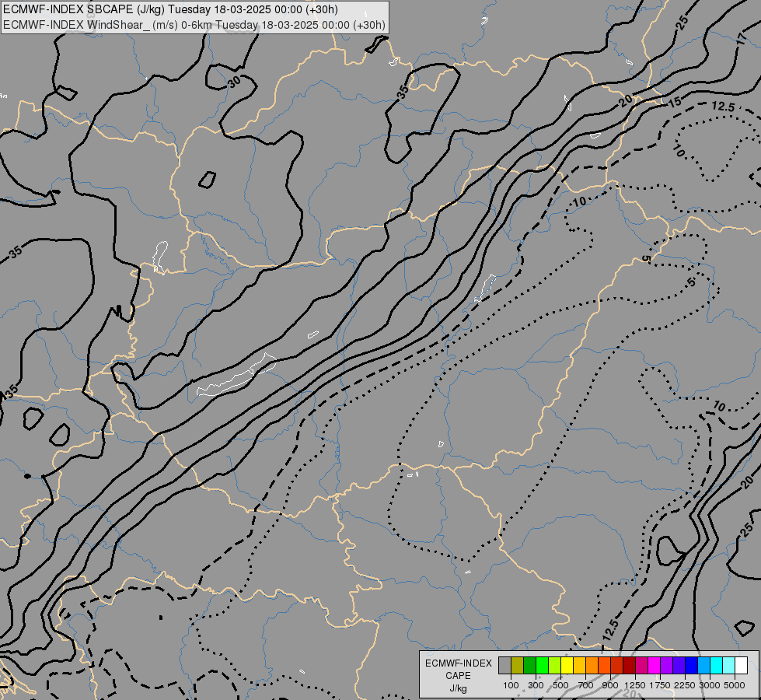This screenshot has width=761, height=700.
Task: Click the legend value 300
Action: [536, 685]
